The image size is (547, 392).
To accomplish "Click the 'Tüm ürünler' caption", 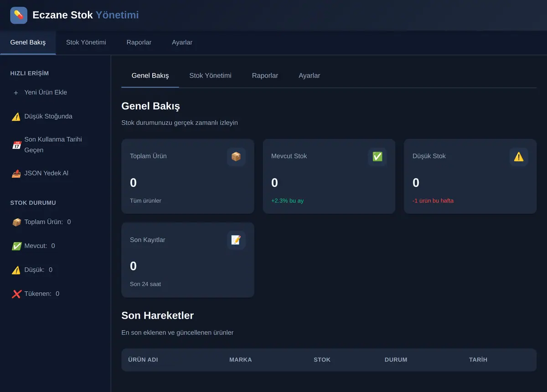I will click(145, 201).
